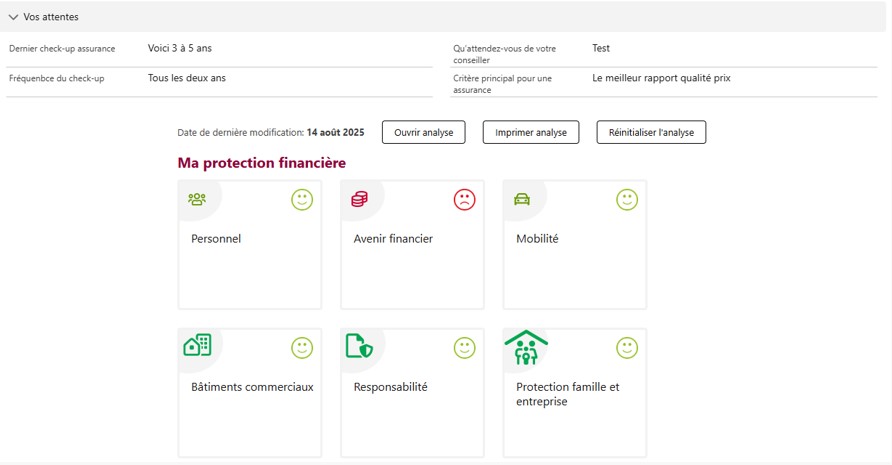Open the Personnel card label
892x465 pixels.
click(216, 239)
